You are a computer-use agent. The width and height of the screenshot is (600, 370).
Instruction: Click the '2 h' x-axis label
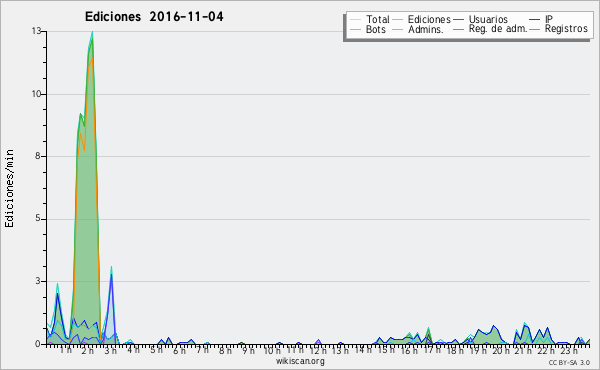[x=88, y=350]
